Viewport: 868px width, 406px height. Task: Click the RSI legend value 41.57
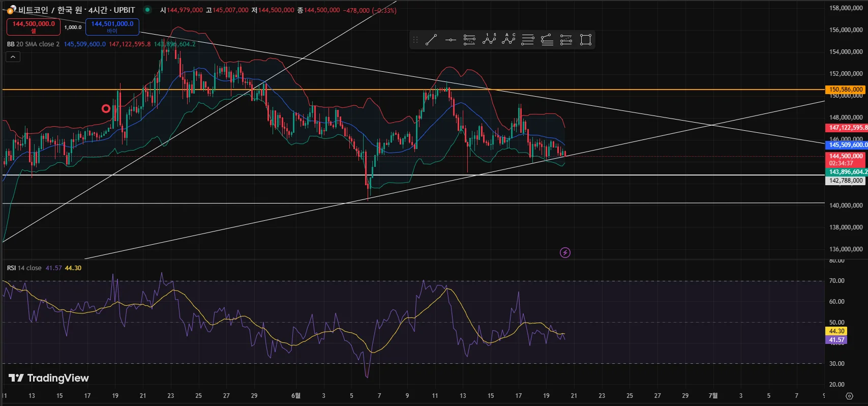[53, 268]
